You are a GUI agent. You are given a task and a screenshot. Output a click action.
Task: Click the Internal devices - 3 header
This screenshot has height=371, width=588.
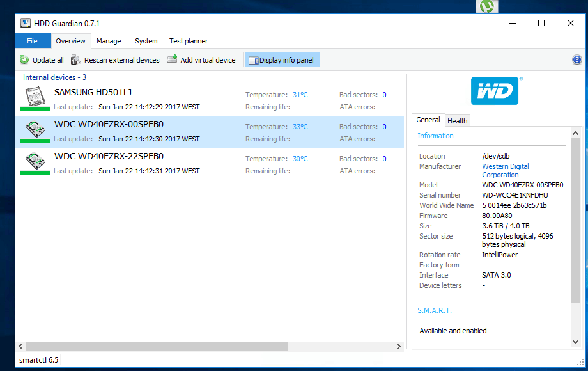click(54, 77)
